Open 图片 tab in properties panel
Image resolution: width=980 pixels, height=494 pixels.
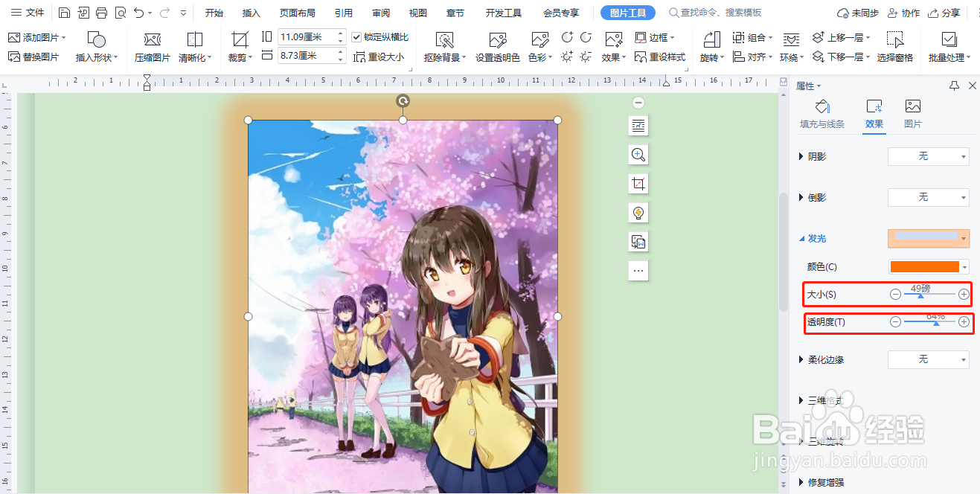(913, 114)
